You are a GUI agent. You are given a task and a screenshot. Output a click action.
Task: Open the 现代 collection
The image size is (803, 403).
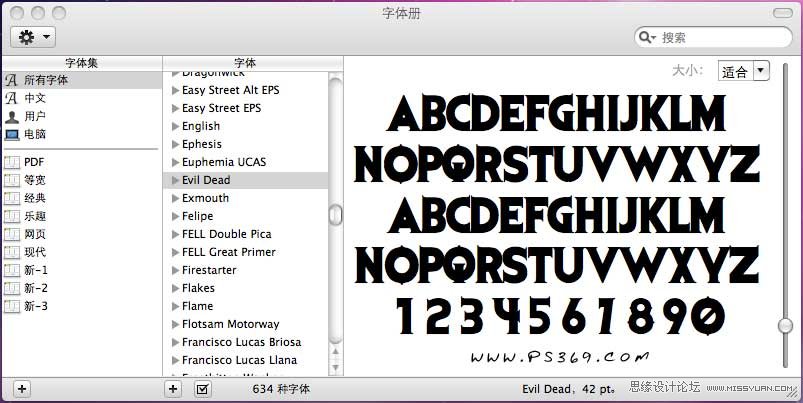coord(82,252)
